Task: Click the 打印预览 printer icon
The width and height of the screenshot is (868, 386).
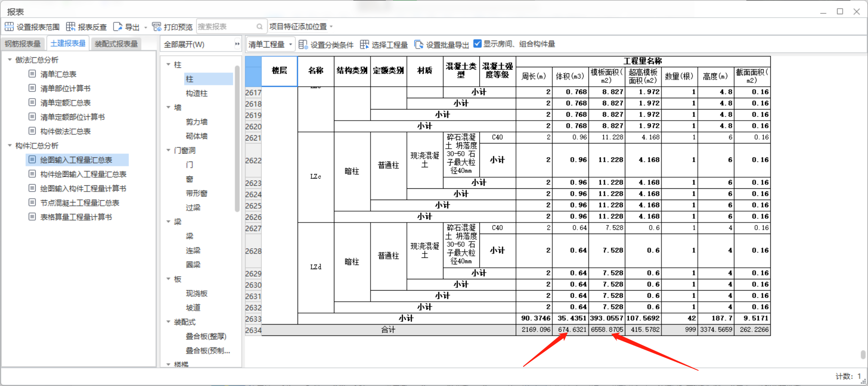Action: (156, 27)
